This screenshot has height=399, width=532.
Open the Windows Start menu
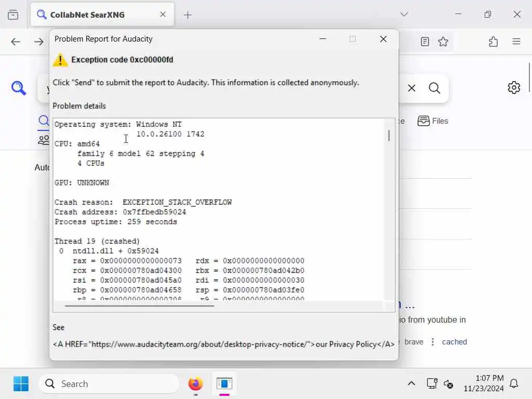21,384
